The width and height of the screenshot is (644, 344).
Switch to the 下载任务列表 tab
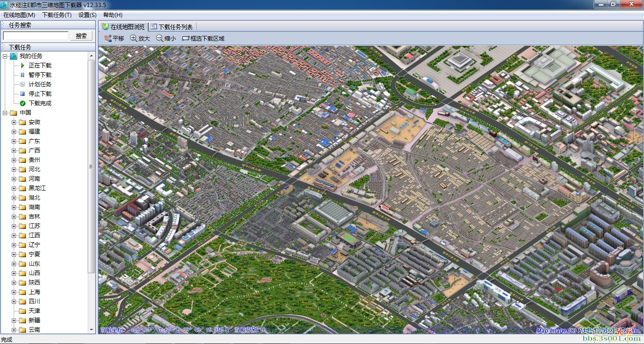172,27
